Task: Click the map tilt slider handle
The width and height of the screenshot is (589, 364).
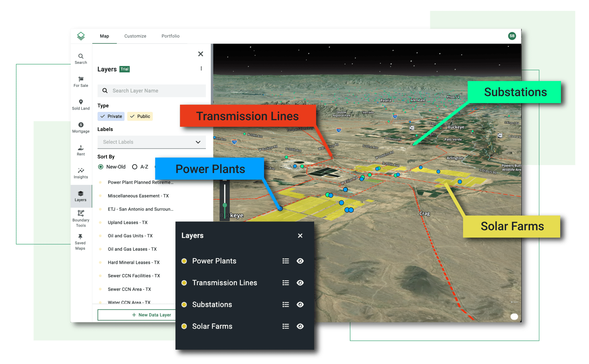Action: [225, 205]
